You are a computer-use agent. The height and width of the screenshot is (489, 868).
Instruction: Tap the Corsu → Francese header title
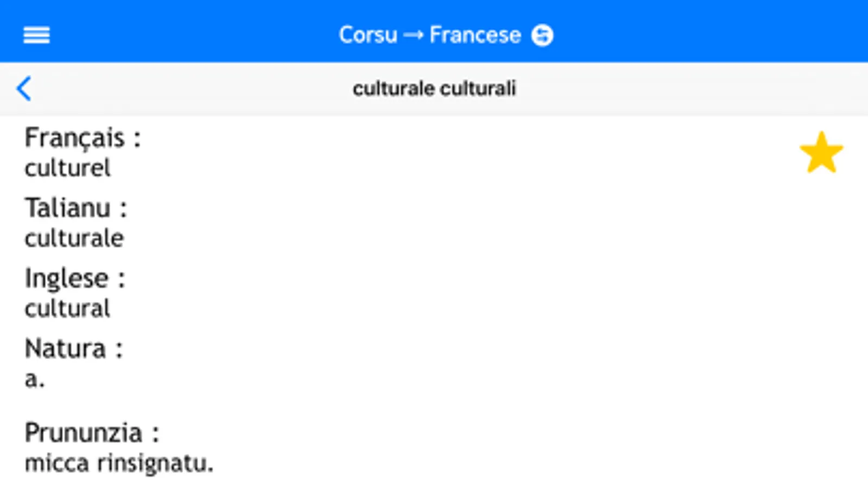(x=430, y=35)
